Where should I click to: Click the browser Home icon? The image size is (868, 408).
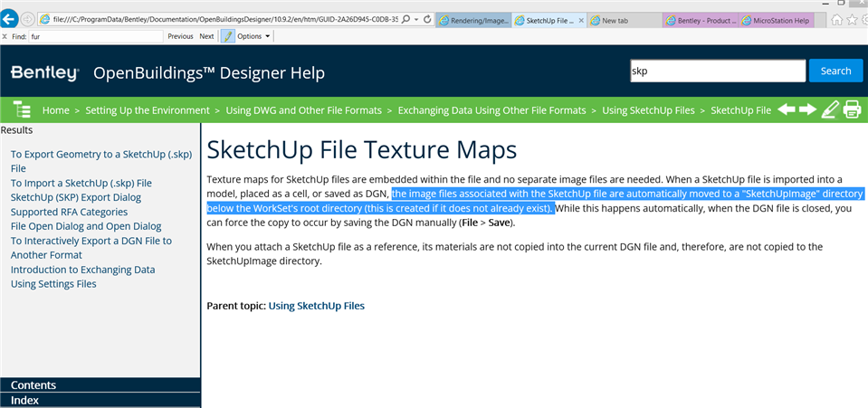(x=837, y=20)
